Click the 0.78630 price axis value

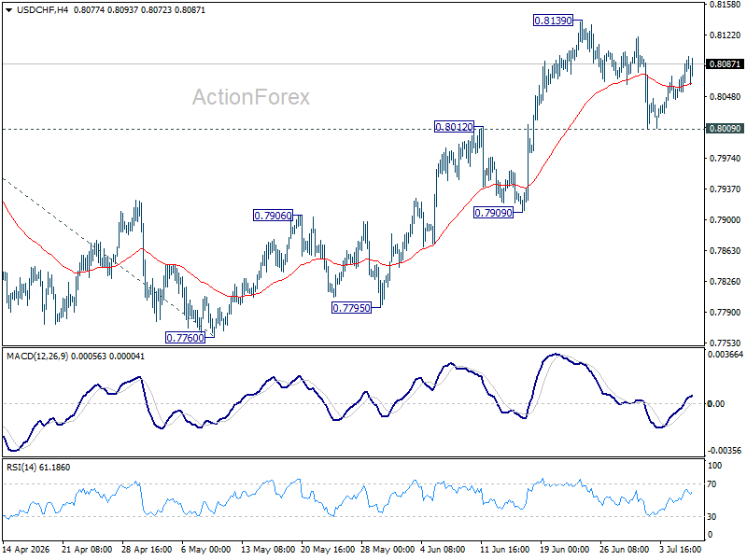(725, 250)
